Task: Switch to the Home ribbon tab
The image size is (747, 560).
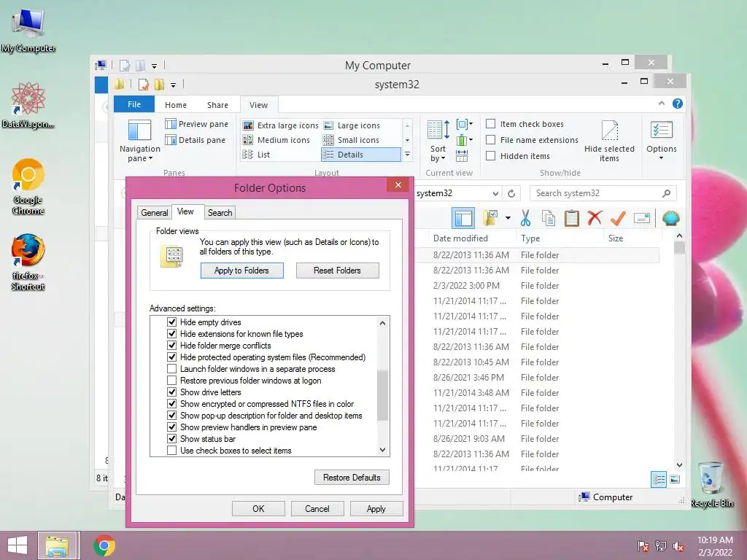Action: click(176, 105)
